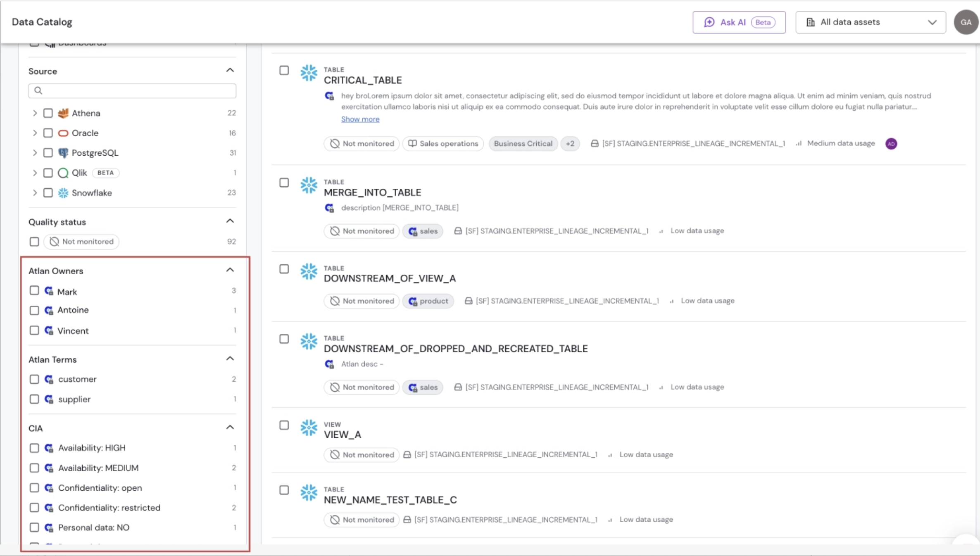980x556 pixels.
Task: Check the Mark owner filter checkbox
Action: click(x=34, y=291)
